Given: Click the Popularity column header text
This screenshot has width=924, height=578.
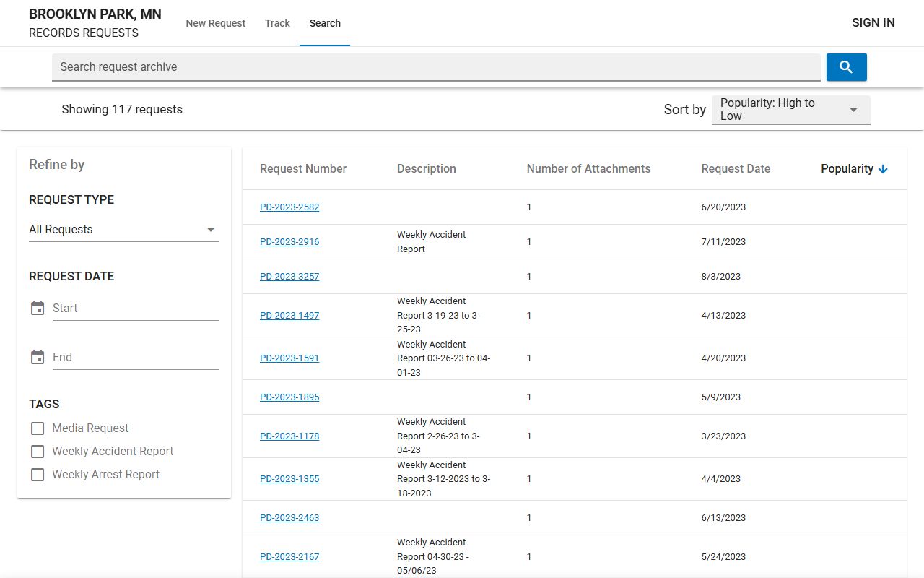Looking at the screenshot, I should coord(847,169).
